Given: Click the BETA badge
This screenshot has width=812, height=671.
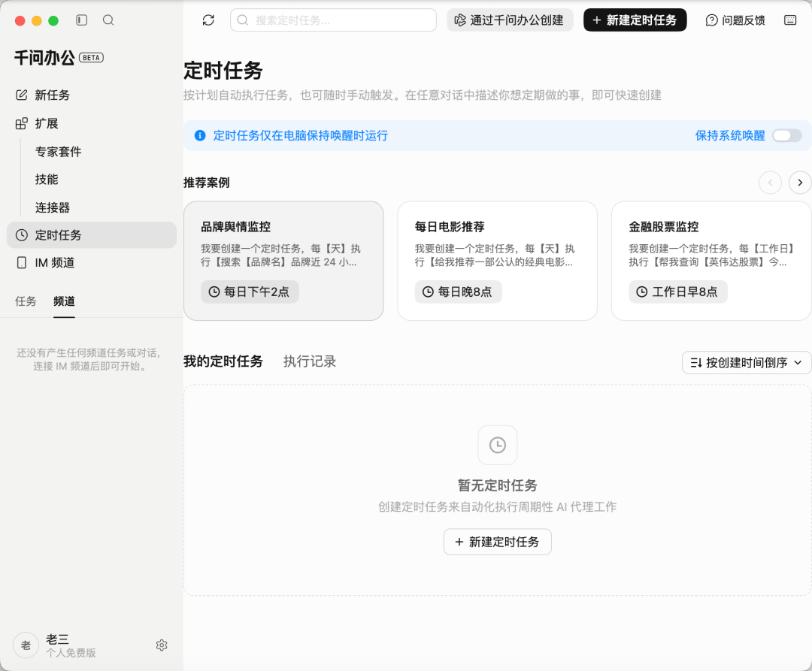Looking at the screenshot, I should pyautogui.click(x=91, y=57).
